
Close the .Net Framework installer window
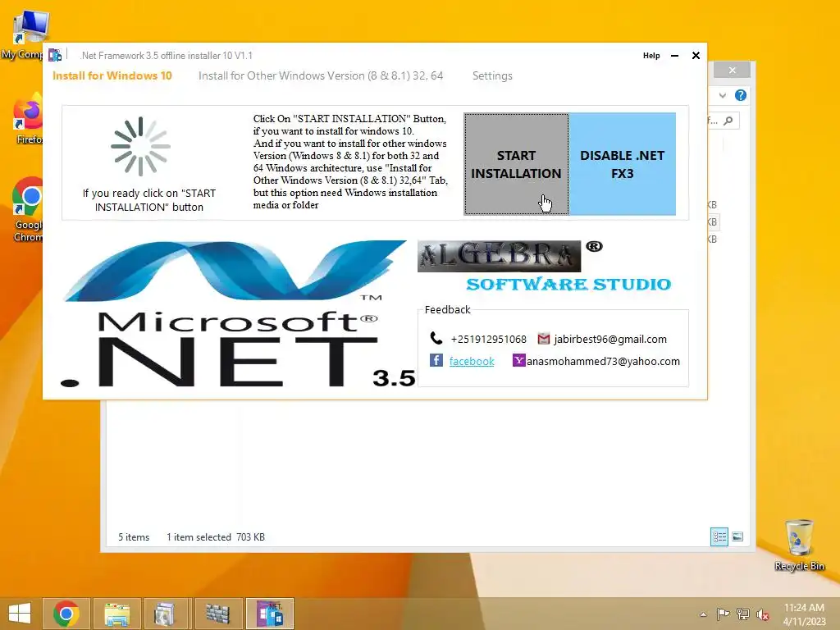click(x=696, y=55)
